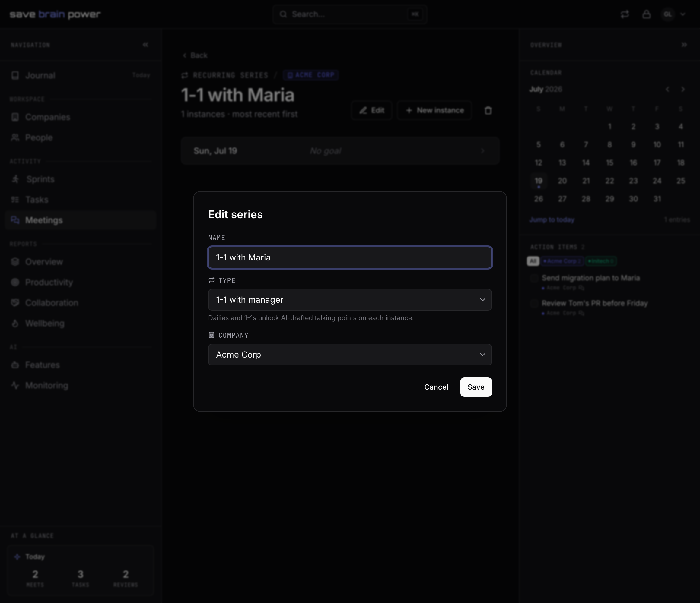700x603 pixels.
Task: Click the Monitoring pulse icon
Action: pyautogui.click(x=15, y=385)
